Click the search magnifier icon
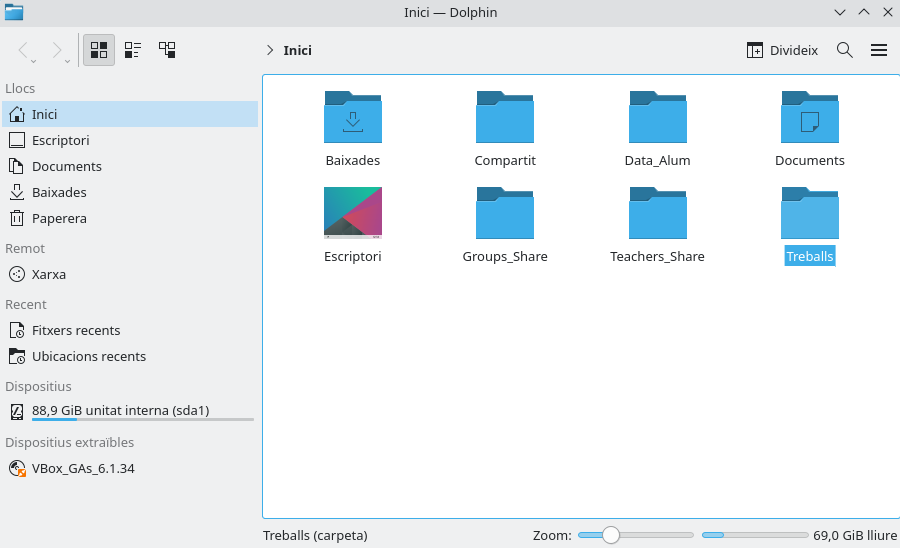 [845, 50]
